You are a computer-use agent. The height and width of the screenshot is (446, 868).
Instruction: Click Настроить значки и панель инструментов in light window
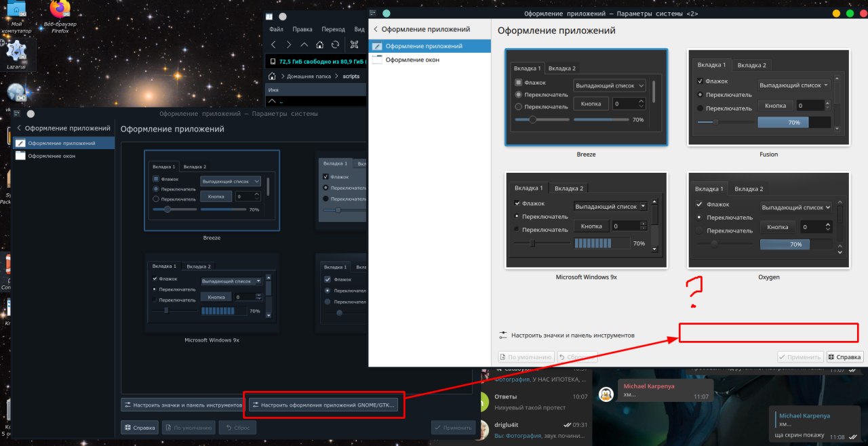pos(566,335)
